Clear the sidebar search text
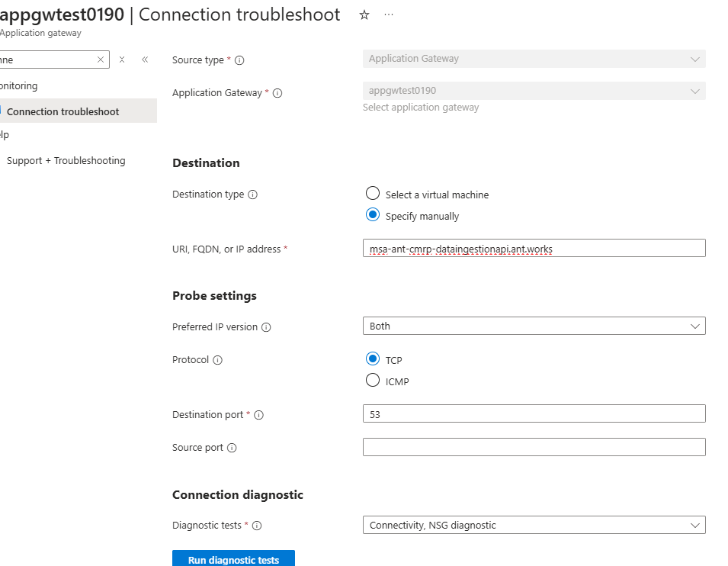This screenshot has width=728, height=566. tap(101, 59)
